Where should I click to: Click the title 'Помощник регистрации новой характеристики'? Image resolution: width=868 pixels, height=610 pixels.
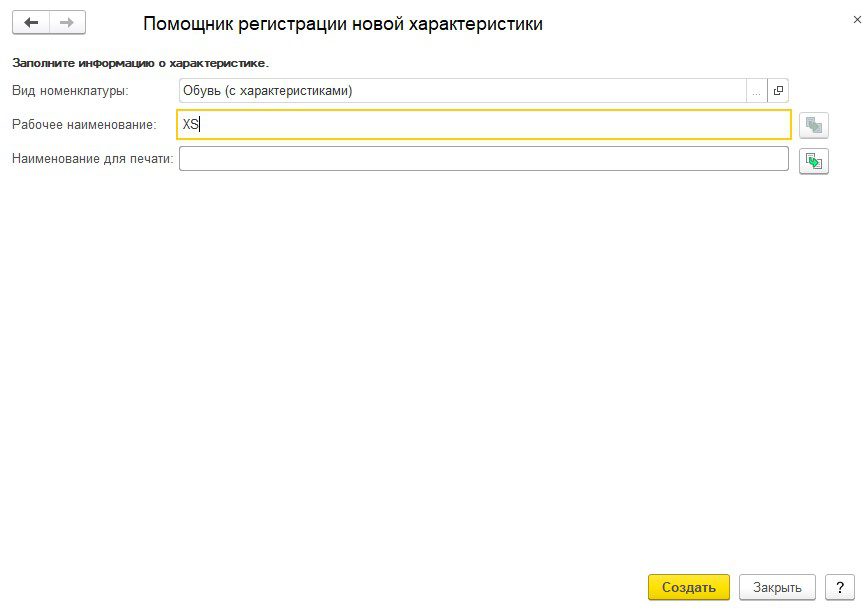click(x=343, y=24)
